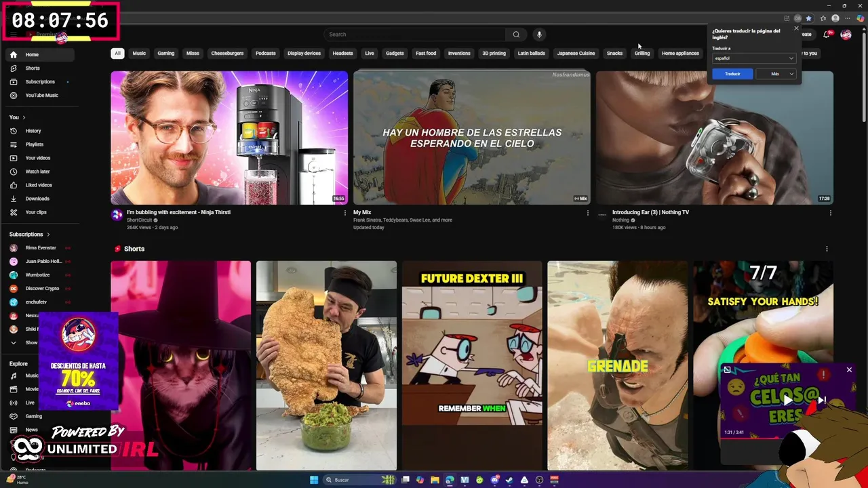The image size is (868, 488).
Task: Click the browser favorites star icon
Action: 808,18
